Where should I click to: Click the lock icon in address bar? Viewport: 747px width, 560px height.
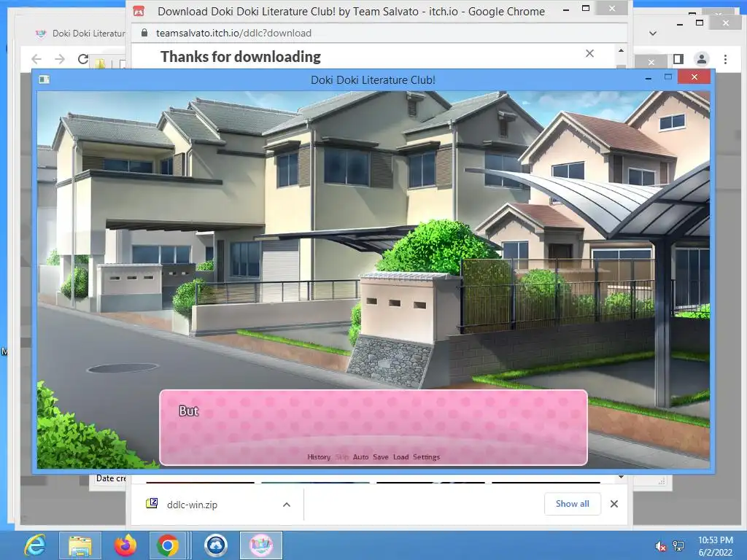click(144, 33)
